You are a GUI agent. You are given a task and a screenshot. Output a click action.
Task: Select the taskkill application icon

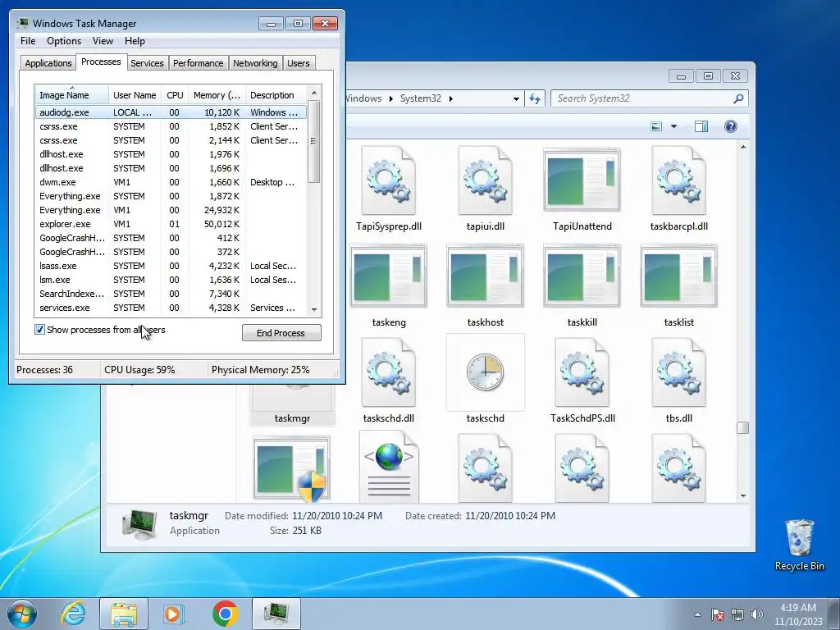[x=582, y=276]
